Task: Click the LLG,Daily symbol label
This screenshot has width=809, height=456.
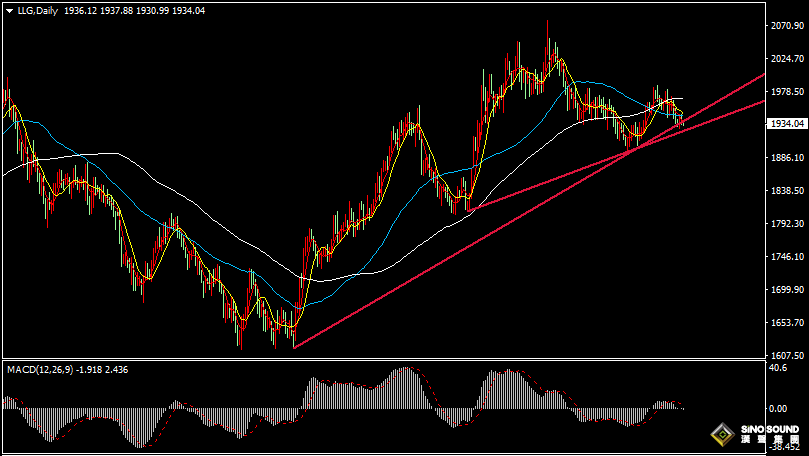Action: click(37, 9)
